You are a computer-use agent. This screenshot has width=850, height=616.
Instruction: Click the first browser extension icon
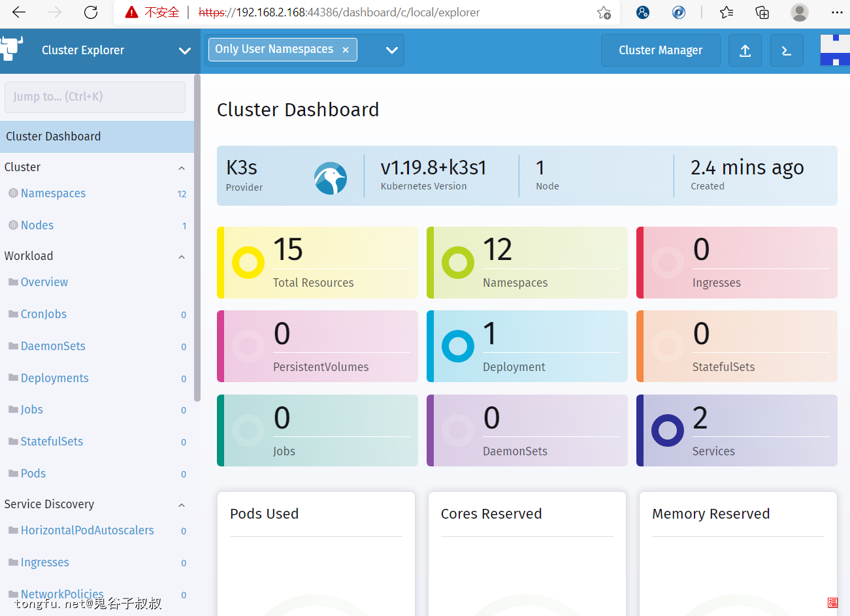643,12
